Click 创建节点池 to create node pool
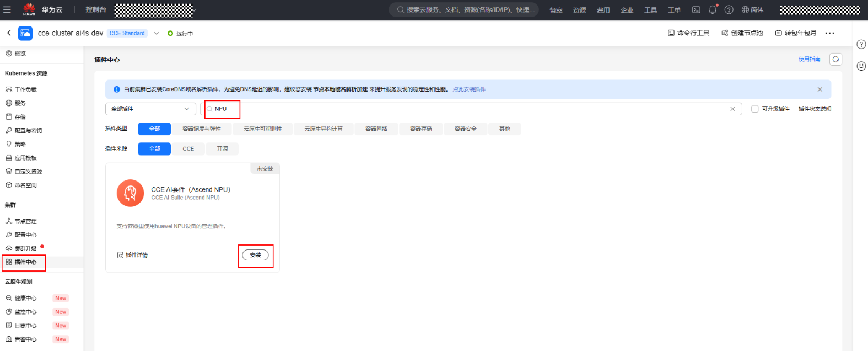The image size is (868, 351). (742, 33)
